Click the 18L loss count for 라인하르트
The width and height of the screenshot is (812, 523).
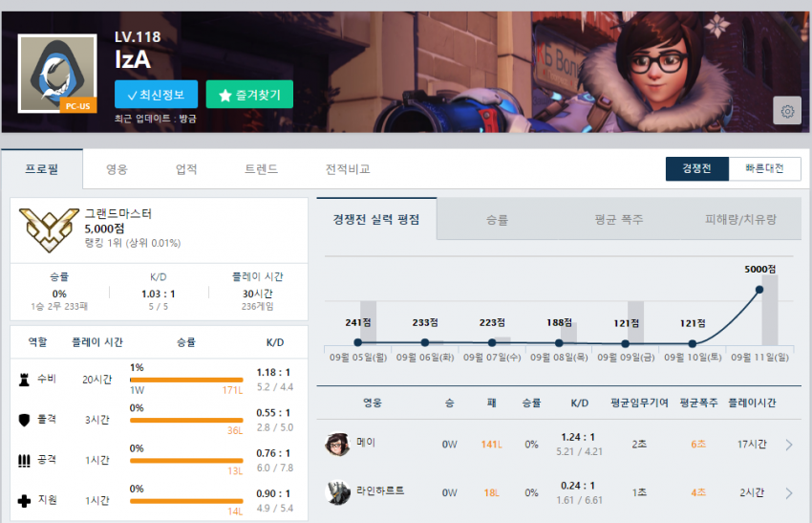pos(491,493)
